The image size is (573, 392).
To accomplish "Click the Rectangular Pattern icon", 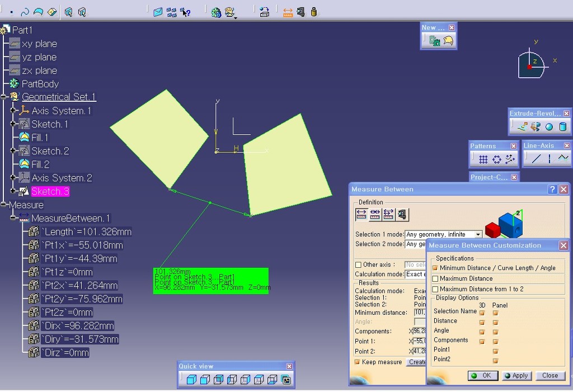I will pos(483,159).
